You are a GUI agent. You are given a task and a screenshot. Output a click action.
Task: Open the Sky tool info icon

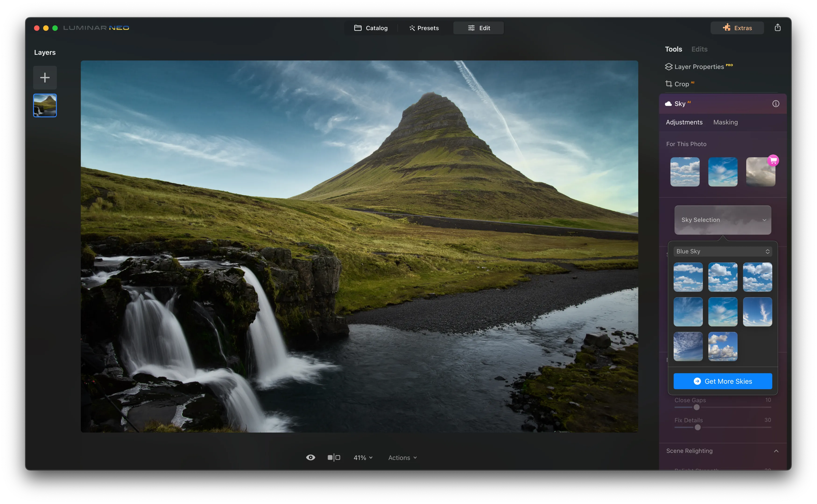(776, 104)
